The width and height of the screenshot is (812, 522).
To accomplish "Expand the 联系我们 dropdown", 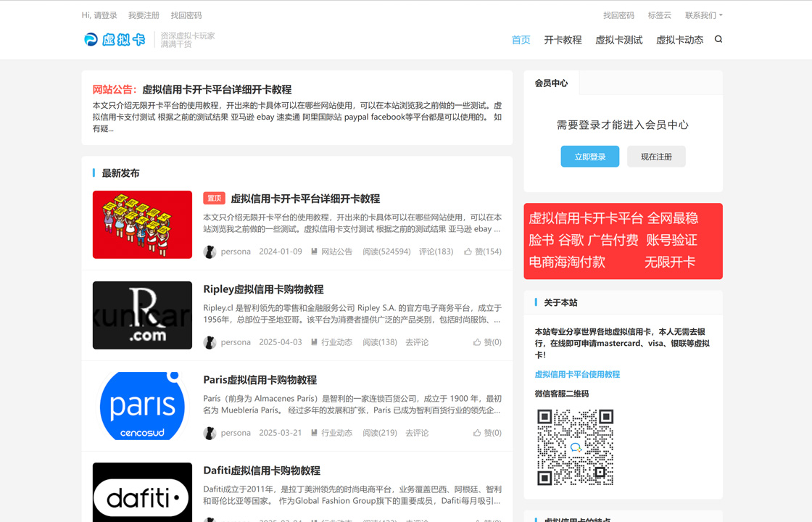I will pyautogui.click(x=704, y=15).
